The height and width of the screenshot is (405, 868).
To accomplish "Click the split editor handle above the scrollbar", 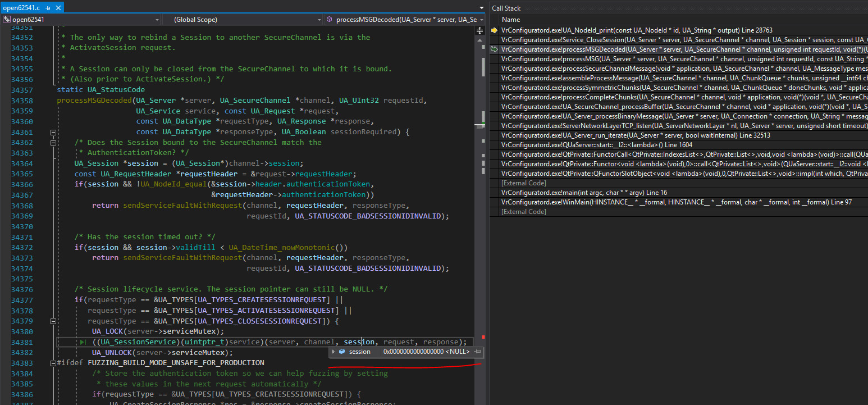I will pyautogui.click(x=480, y=29).
